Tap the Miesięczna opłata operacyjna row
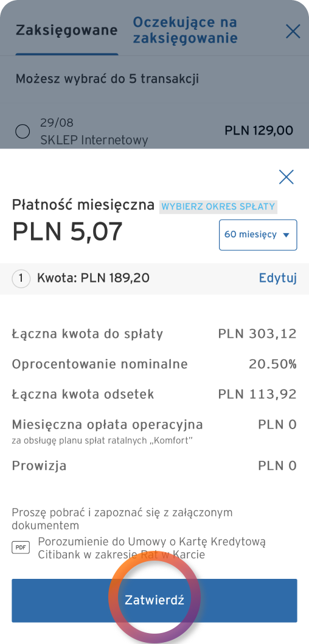The height and width of the screenshot is (644, 309). click(x=154, y=430)
